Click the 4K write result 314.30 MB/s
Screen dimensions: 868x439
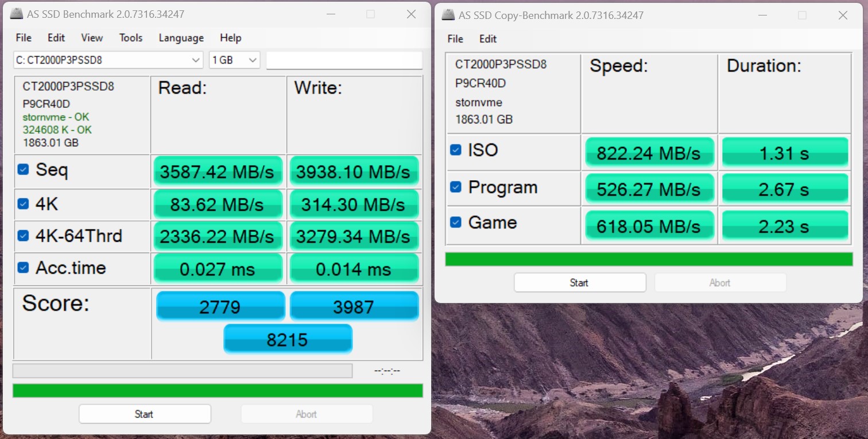[x=353, y=204]
